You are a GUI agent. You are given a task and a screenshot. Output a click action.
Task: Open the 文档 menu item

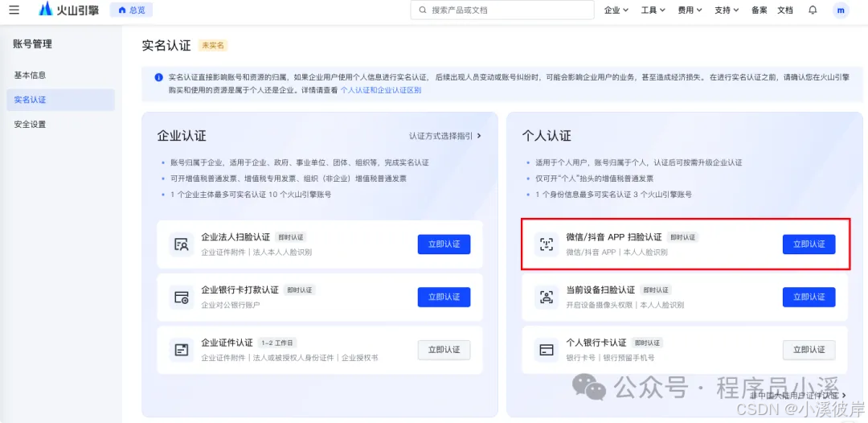785,10
